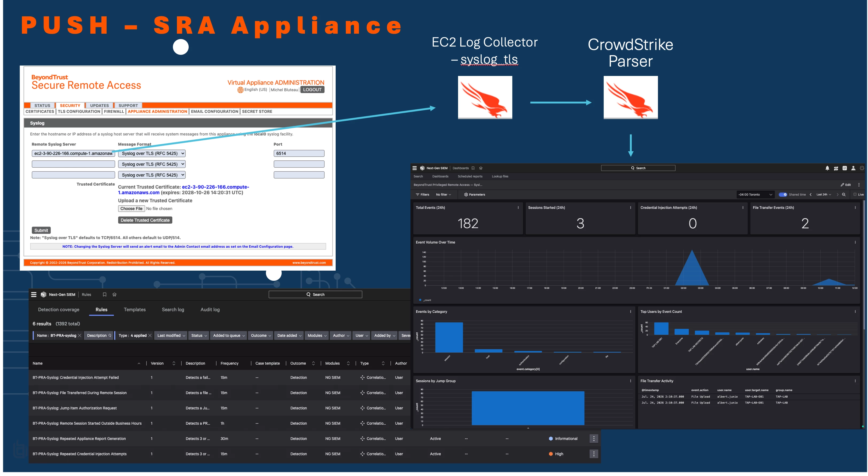Open actions menu for Repeated Credential Injection rule
This screenshot has width=868, height=476.
click(x=594, y=454)
